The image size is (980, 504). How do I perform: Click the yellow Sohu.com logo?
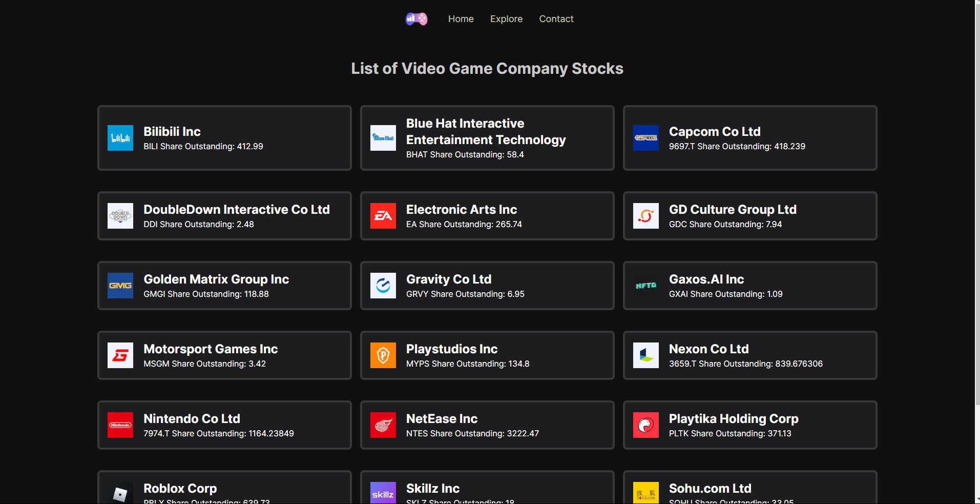[x=646, y=493]
